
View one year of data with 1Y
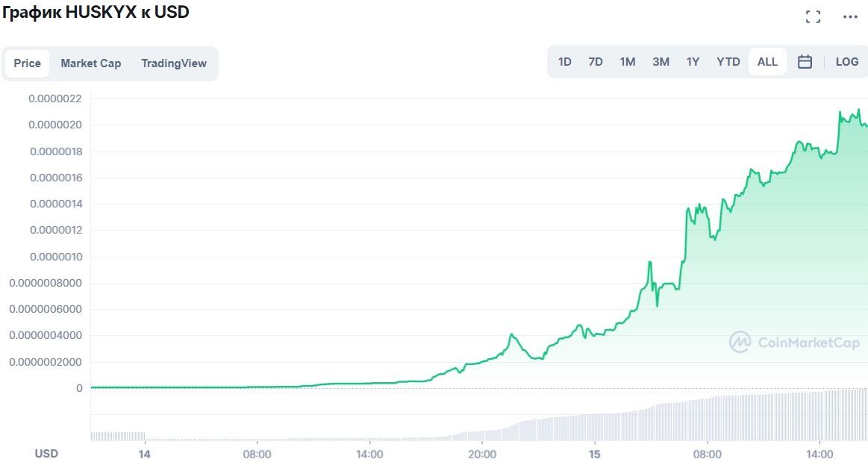693,62
